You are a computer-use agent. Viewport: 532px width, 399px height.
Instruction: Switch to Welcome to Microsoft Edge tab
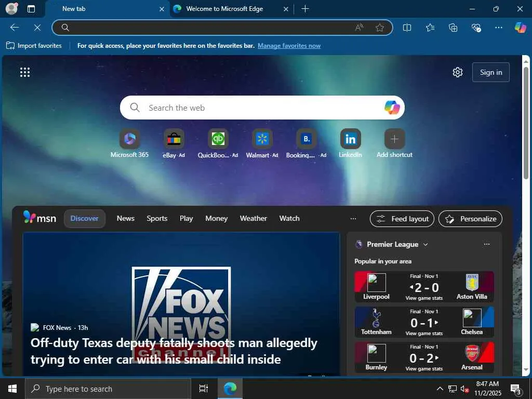231,9
